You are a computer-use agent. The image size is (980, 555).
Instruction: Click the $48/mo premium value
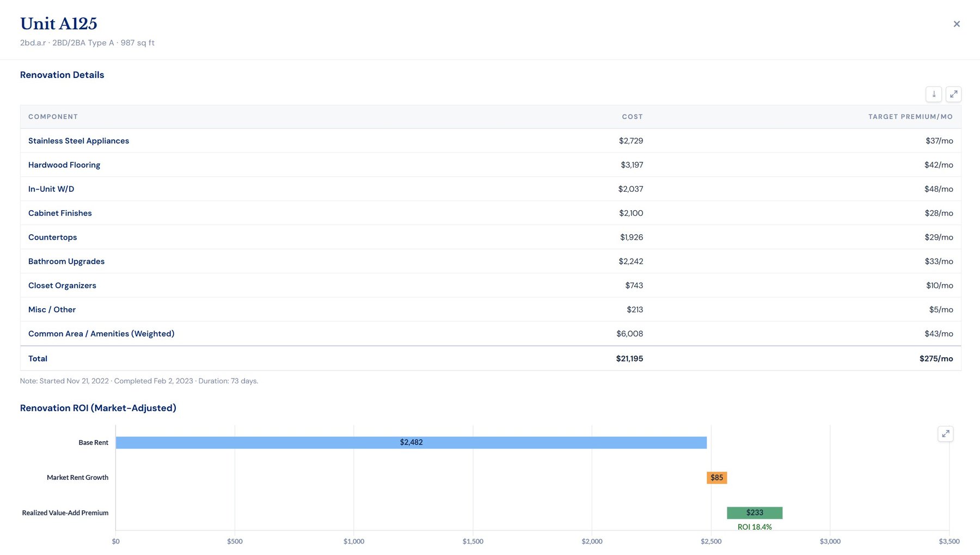pyautogui.click(x=939, y=189)
